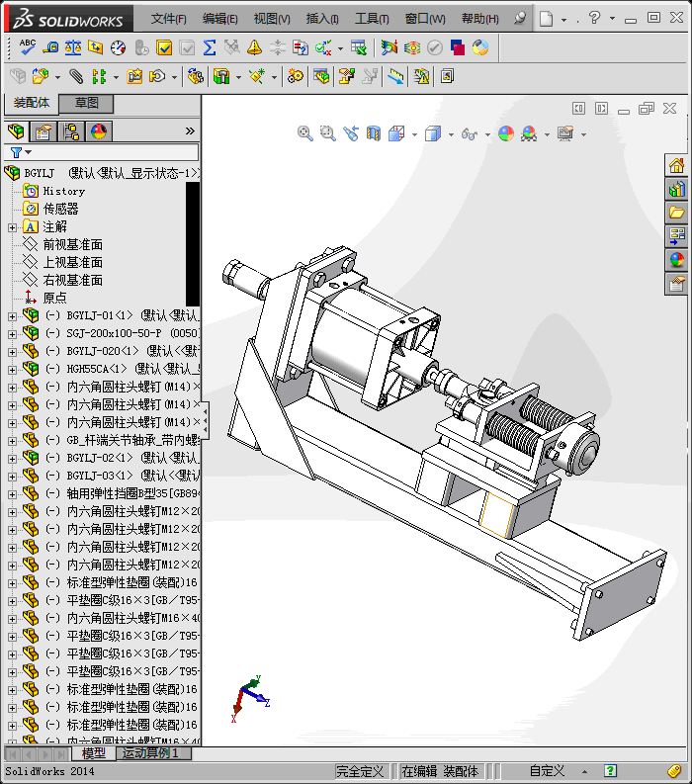Expand the 注解 annotations folder
The image size is (692, 784).
point(12,227)
